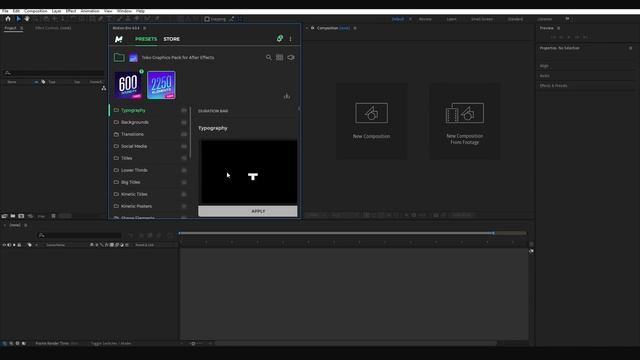Click the Typography preset preview thumbnail
This screenshot has width=640, height=360.
pos(249,172)
